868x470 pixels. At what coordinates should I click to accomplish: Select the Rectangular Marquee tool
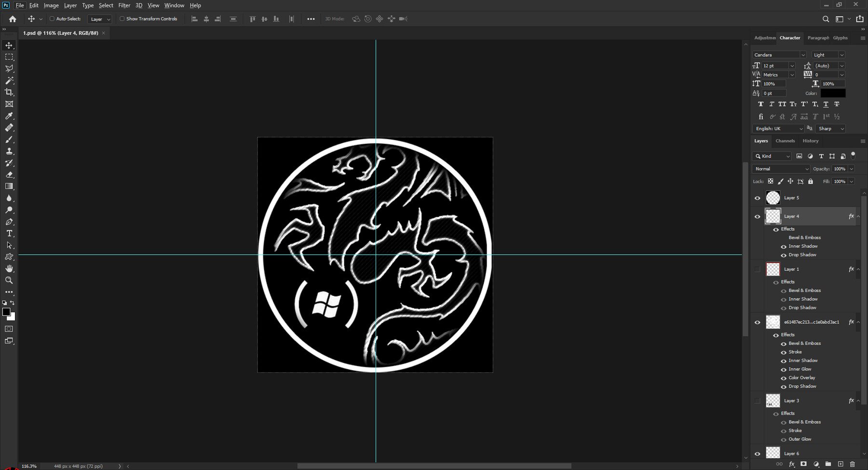(9, 57)
